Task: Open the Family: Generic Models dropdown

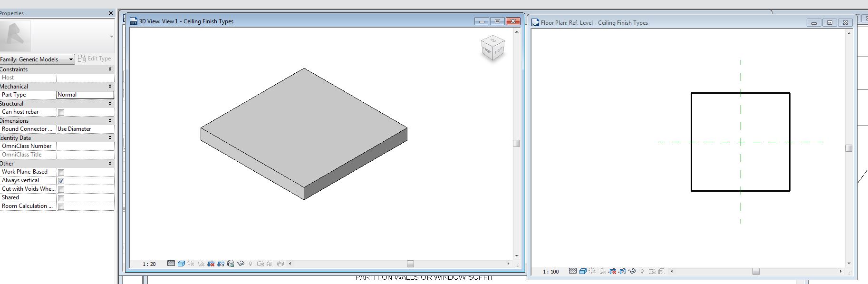Action: click(x=37, y=59)
